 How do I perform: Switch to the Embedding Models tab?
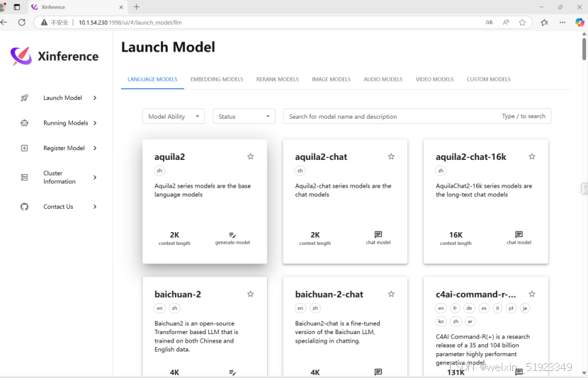(217, 79)
